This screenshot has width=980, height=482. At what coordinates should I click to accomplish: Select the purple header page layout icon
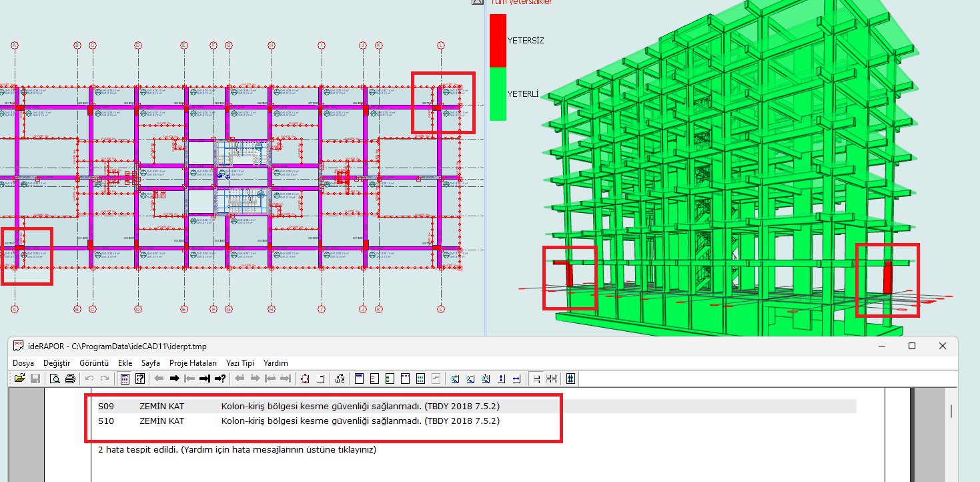(405, 379)
